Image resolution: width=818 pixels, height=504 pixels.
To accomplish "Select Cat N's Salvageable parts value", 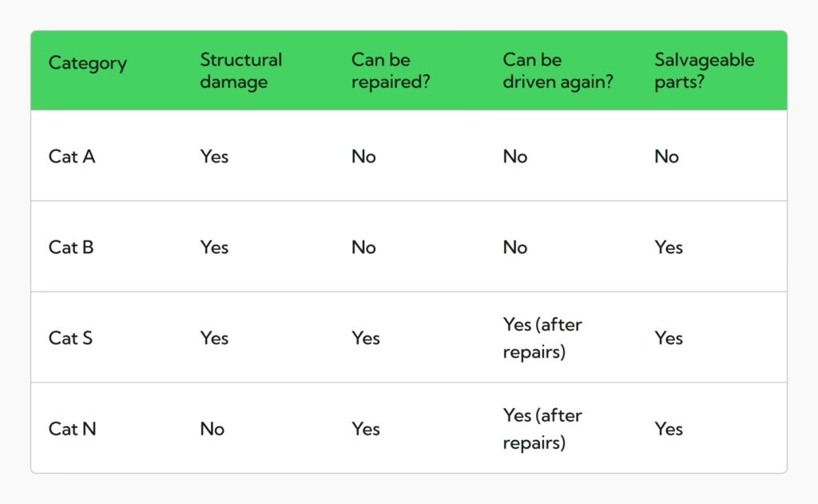I will click(669, 429).
